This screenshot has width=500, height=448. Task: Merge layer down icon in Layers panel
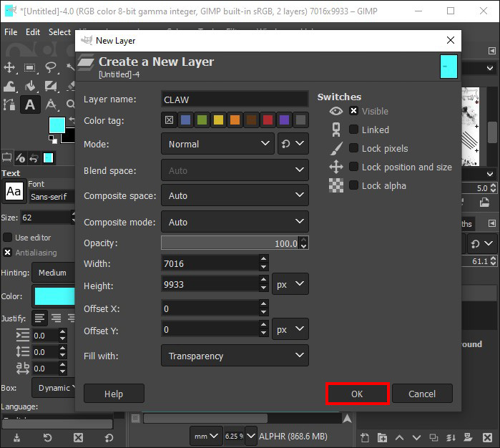(x=451, y=437)
